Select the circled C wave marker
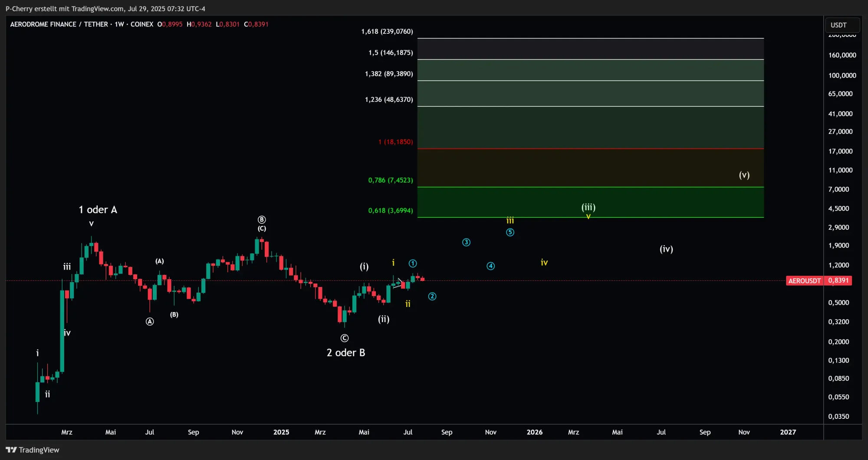 coord(345,338)
